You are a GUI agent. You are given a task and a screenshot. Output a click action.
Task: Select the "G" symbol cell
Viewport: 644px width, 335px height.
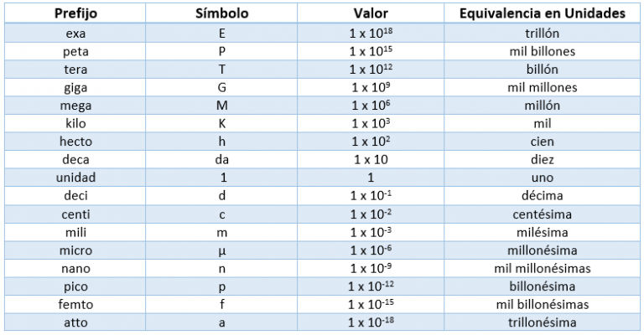[222, 88]
